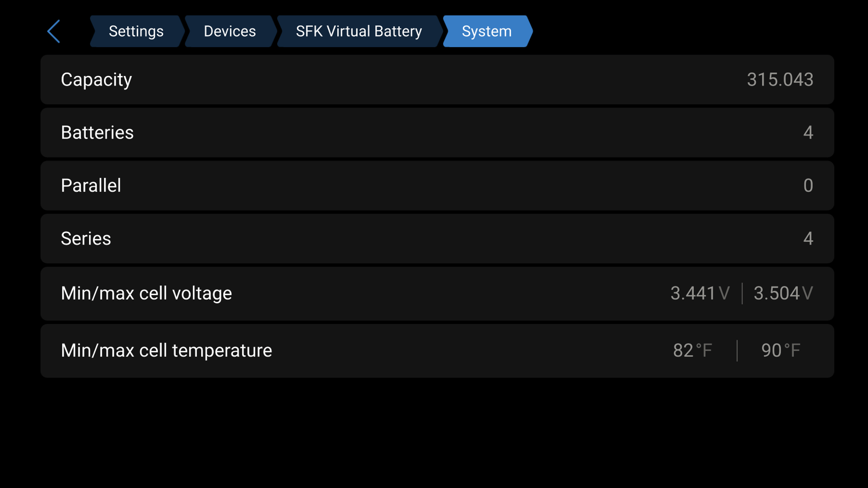The image size is (868, 488).
Task: Navigate to SFK Virtual Battery page
Action: click(359, 31)
